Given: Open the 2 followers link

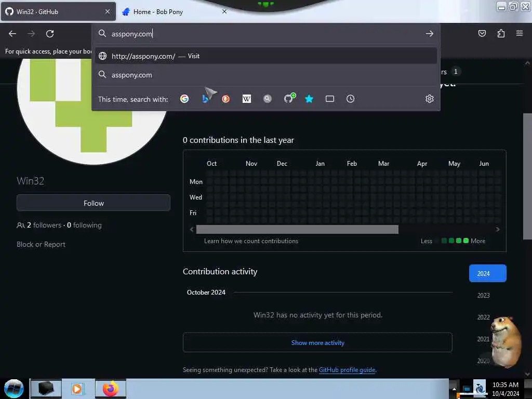Looking at the screenshot, I should point(44,225).
